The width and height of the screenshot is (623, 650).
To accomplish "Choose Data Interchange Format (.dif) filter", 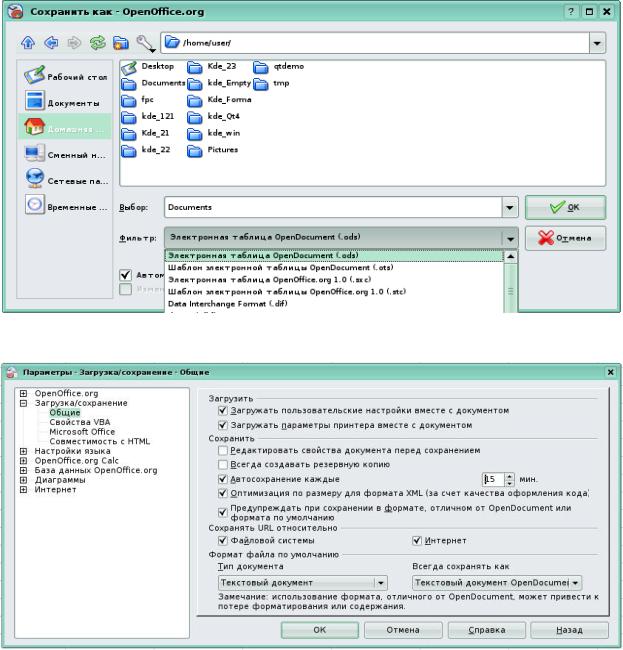I will 334,303.
